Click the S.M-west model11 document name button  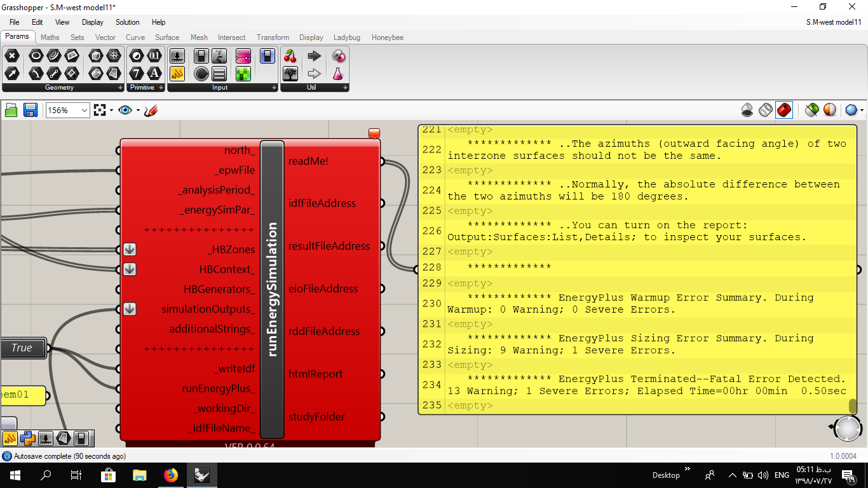(833, 22)
